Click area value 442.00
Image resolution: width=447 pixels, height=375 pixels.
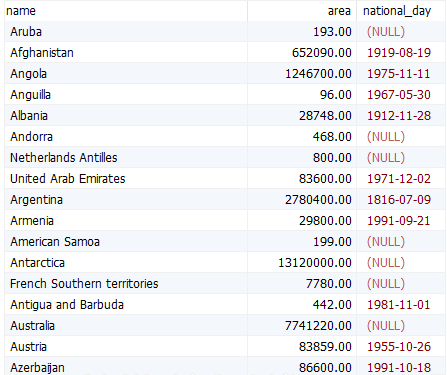(x=332, y=305)
